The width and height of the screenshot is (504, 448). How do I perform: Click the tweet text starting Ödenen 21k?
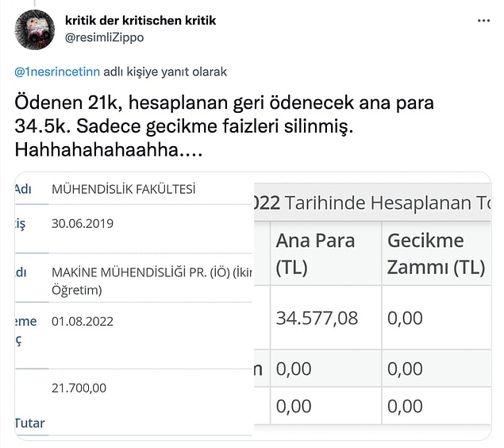224,126
